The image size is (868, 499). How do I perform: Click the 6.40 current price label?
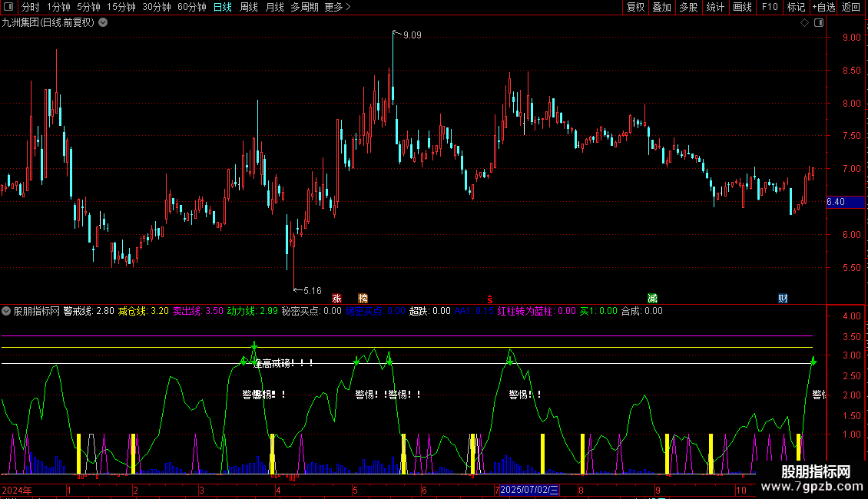coord(835,202)
